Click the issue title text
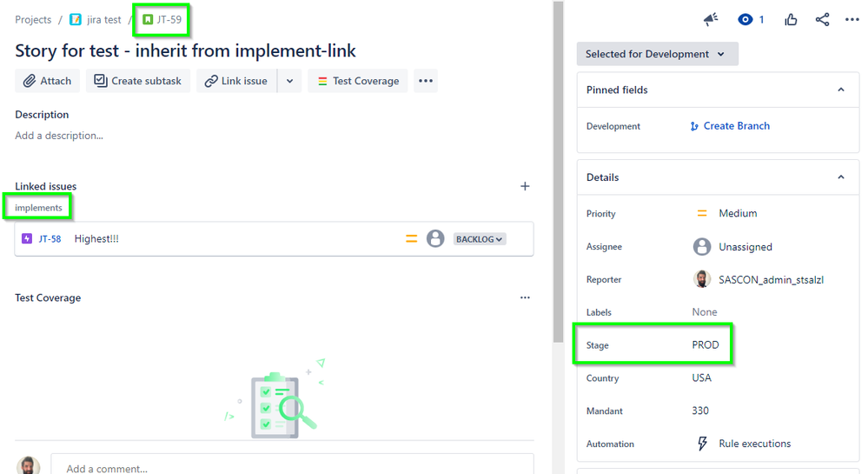This screenshot has width=868, height=474. coord(185,51)
